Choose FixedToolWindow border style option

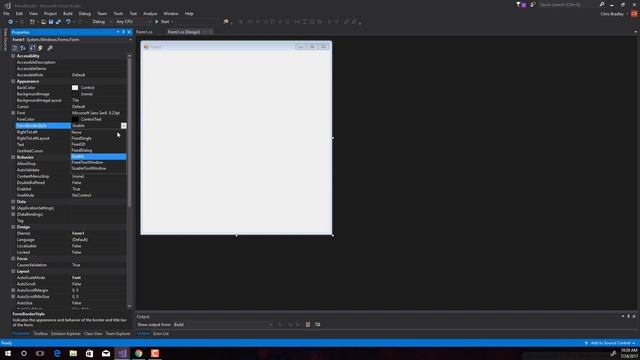pos(98,162)
